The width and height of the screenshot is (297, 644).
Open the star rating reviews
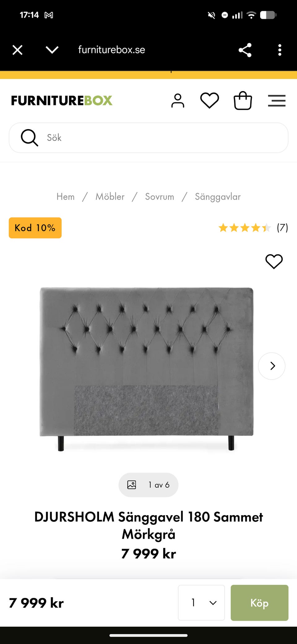point(253,228)
